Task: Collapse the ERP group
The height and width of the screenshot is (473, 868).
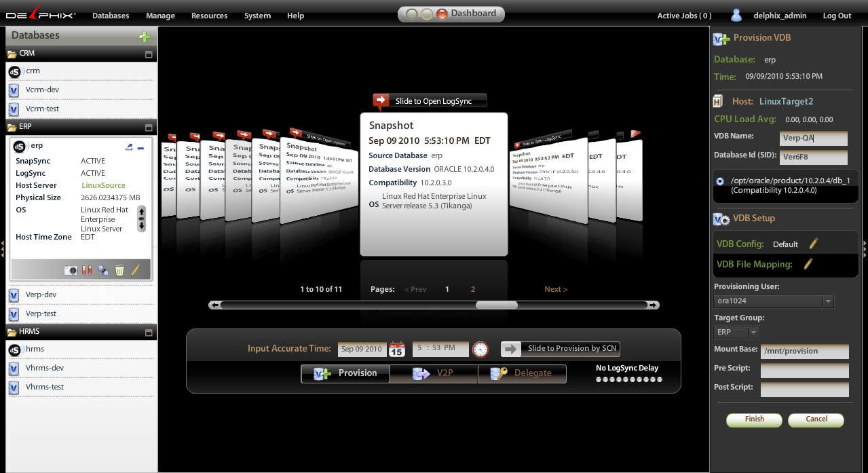Action: click(149, 128)
